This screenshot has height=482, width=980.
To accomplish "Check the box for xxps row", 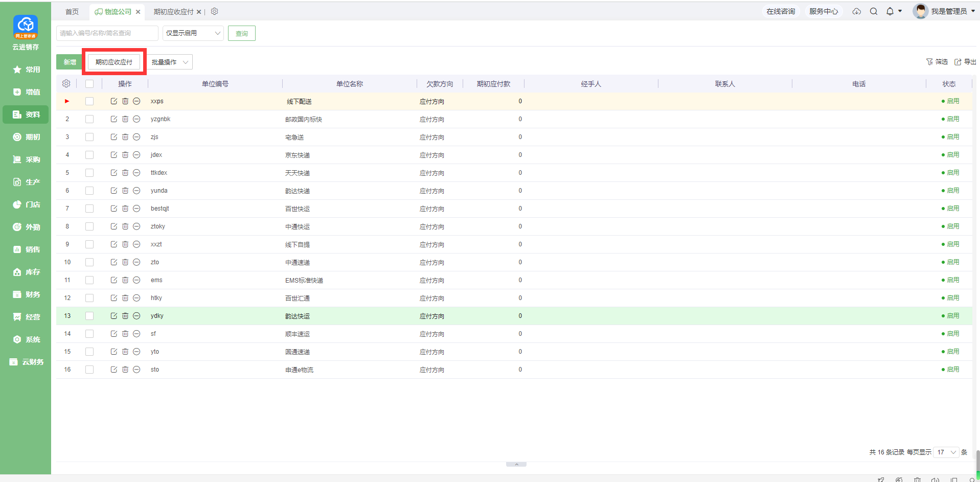I will pyautogui.click(x=89, y=101).
